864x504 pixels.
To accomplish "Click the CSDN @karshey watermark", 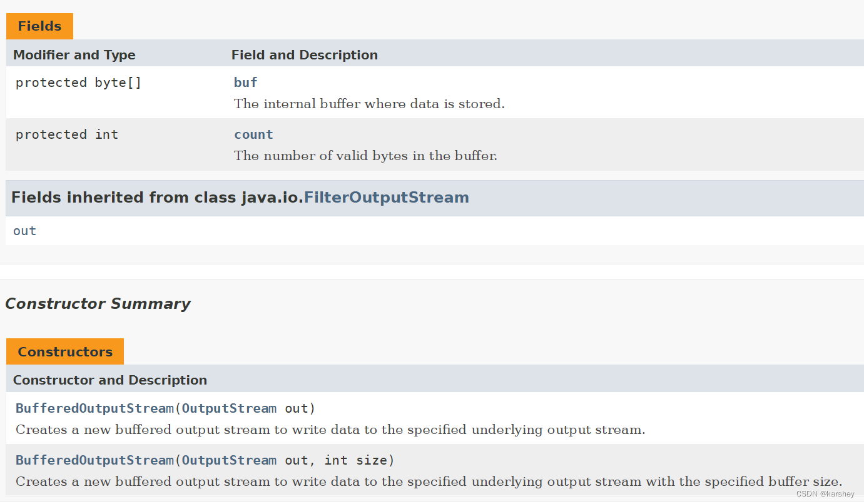I will point(825,494).
